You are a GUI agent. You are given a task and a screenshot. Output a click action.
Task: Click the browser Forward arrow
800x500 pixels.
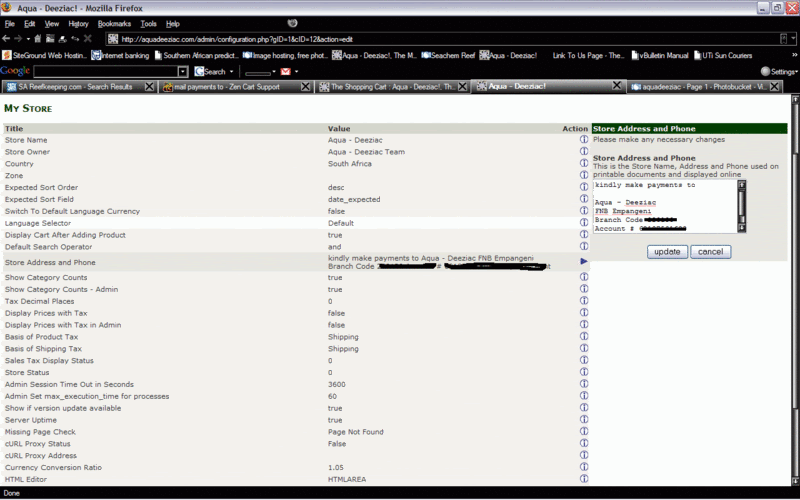[18, 39]
